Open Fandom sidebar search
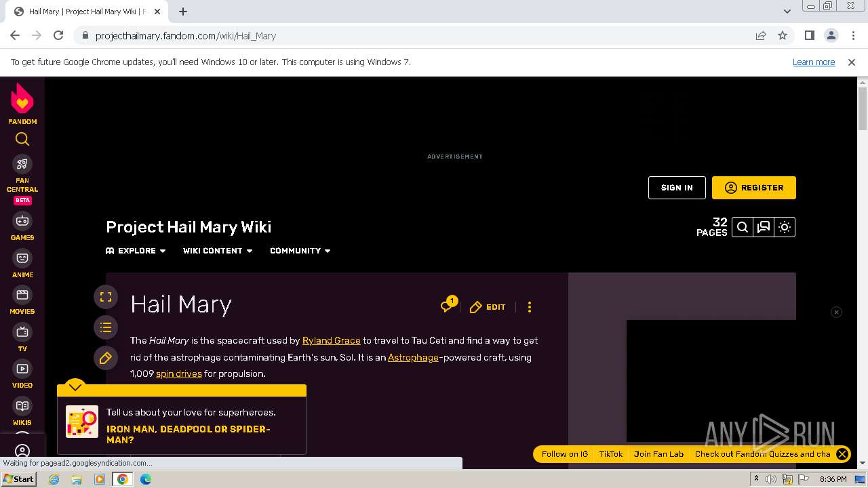Viewport: 868px width, 488px height. pos(22,139)
